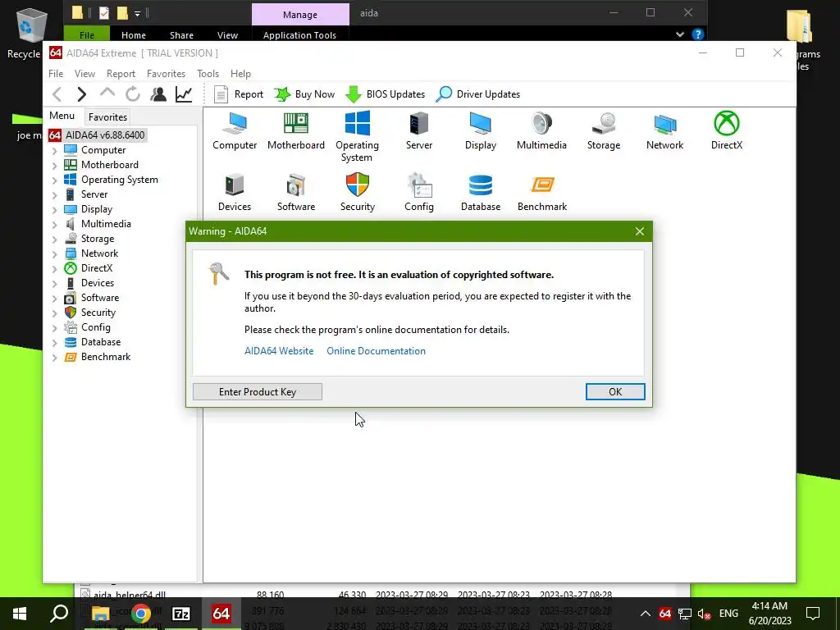Open the Report menu
The width and height of the screenshot is (840, 630).
(x=121, y=73)
